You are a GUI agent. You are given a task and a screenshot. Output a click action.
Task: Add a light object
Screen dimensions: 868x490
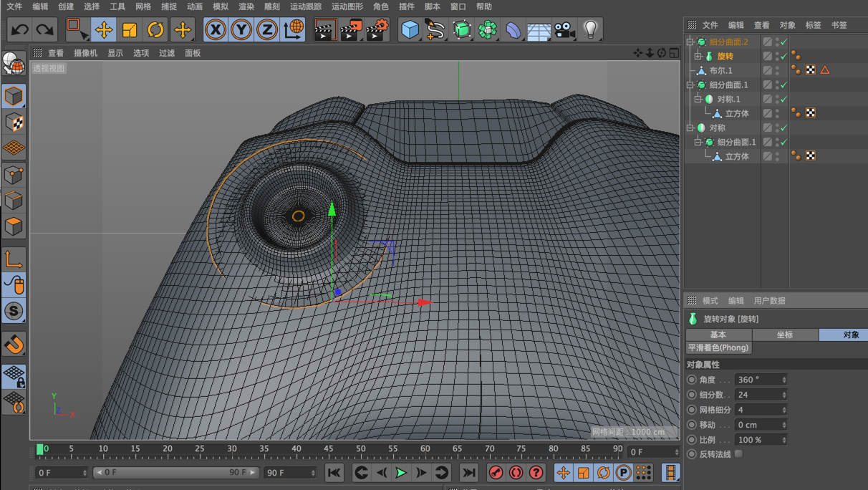tap(591, 29)
